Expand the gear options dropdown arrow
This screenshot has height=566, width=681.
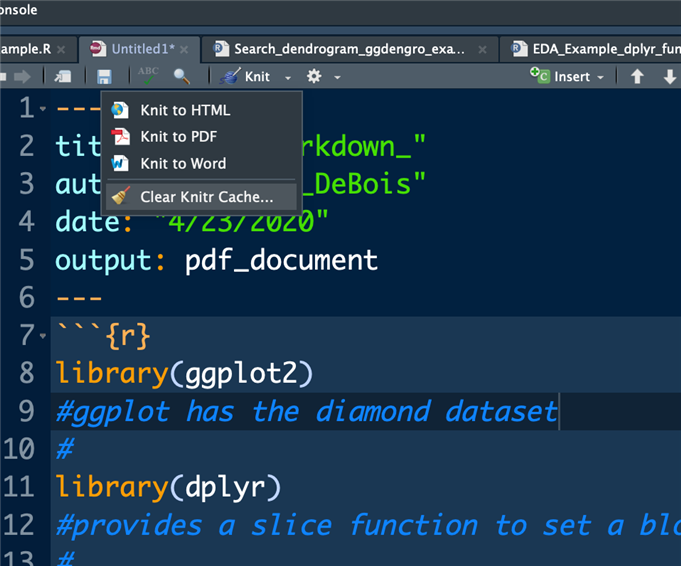coord(337,78)
